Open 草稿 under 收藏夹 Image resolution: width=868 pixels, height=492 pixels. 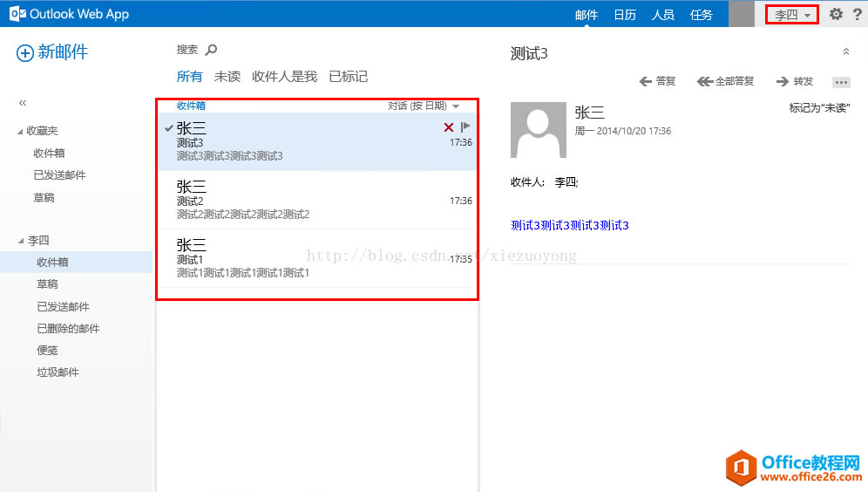tap(44, 198)
